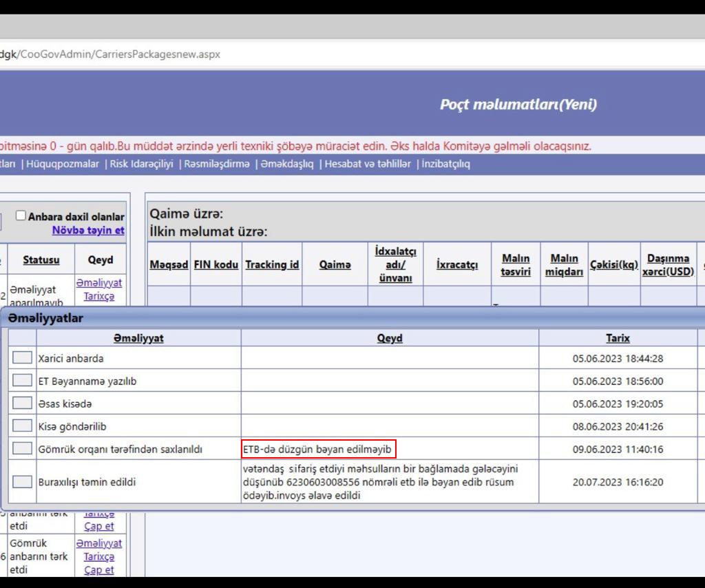Go to Hesabat və təhlillər menu
This screenshot has height=588, width=705.
368,164
